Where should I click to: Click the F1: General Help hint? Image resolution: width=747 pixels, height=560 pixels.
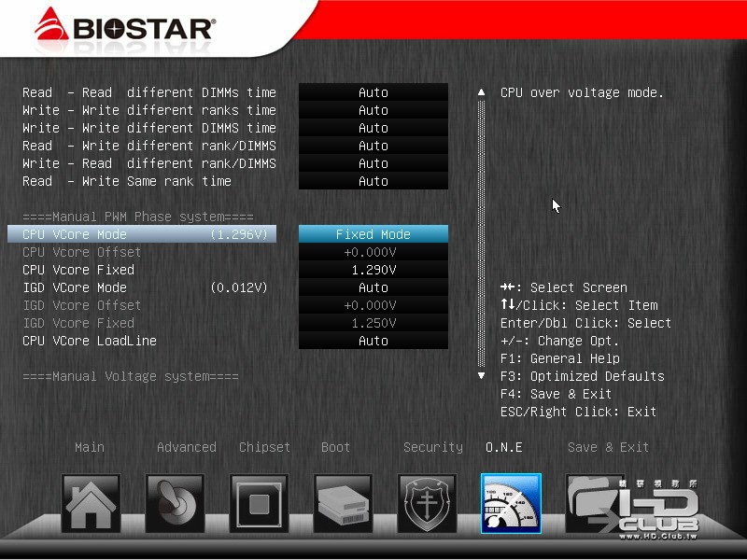click(559, 358)
